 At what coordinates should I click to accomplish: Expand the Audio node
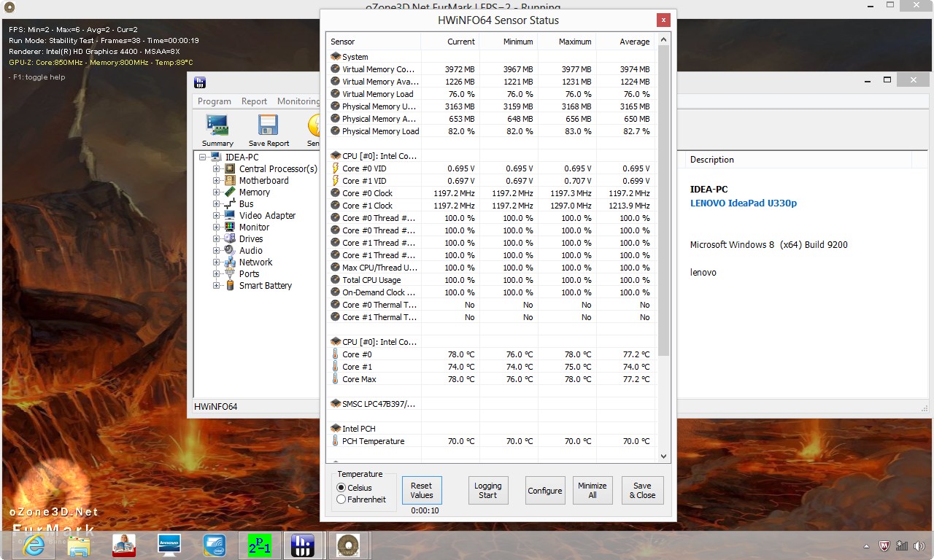pyautogui.click(x=217, y=251)
